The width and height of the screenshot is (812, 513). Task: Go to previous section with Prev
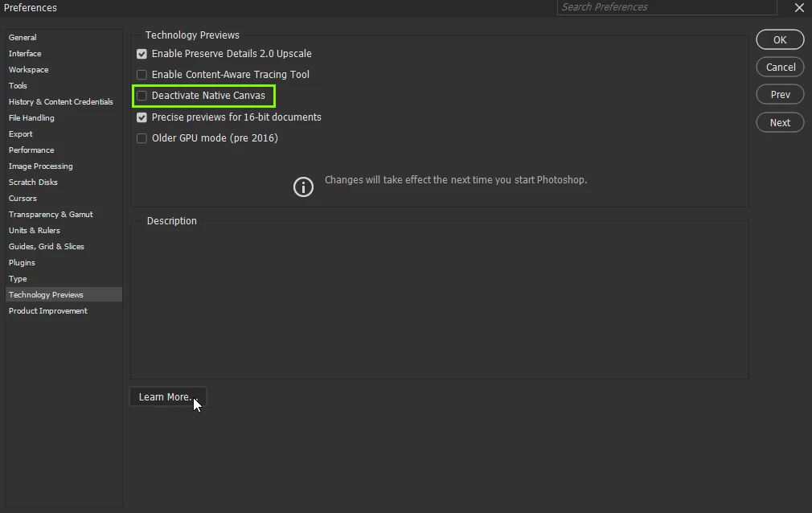[x=780, y=94]
